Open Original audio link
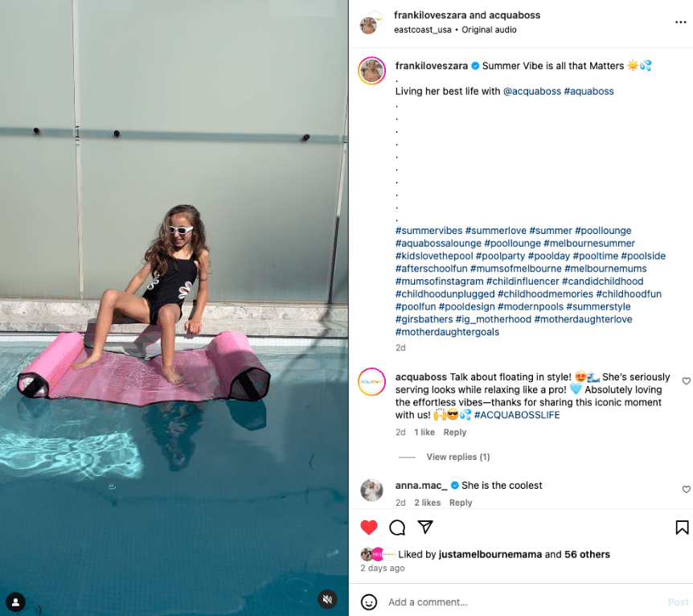The height and width of the screenshot is (616, 693). coord(489,30)
